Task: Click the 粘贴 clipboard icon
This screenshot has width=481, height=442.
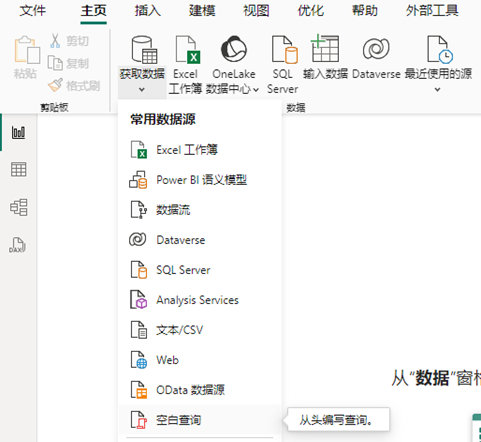Action: click(x=27, y=50)
